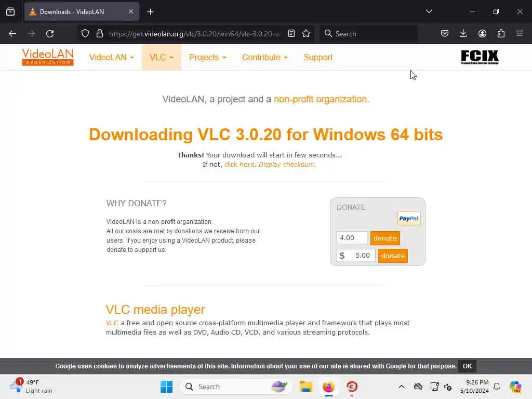Open the Extensions puzzle icon
Image resolution: width=532 pixels, height=399 pixels.
501,33
